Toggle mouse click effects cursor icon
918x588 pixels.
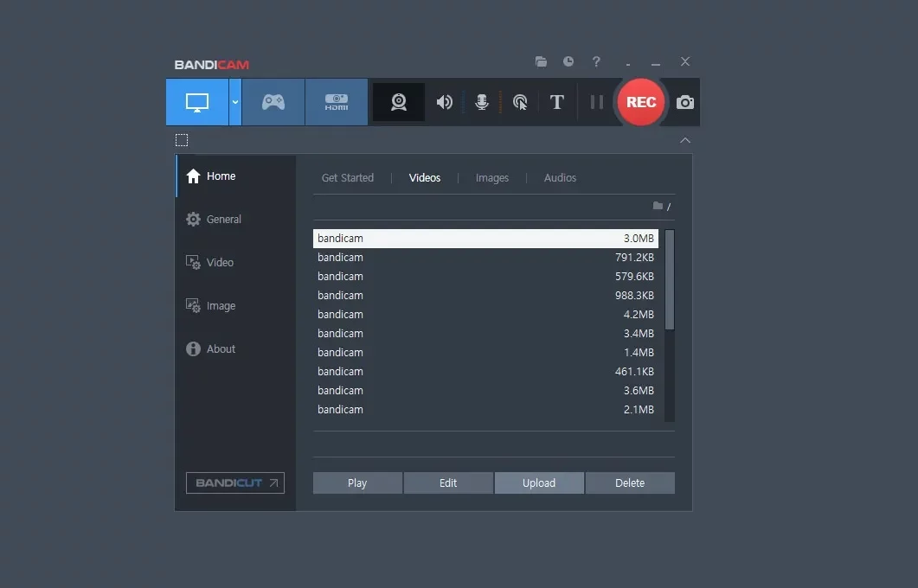(520, 102)
